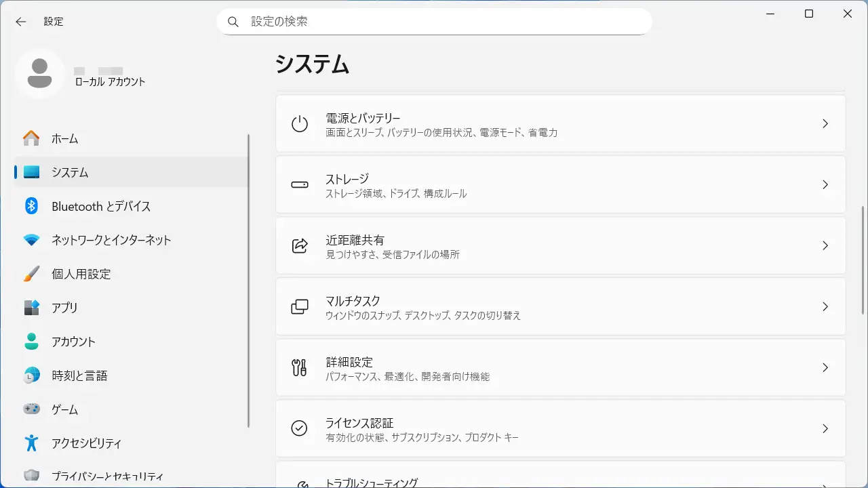The height and width of the screenshot is (488, 868).
Task: Open ライセンス認証 via its right chevron
Action: [825, 428]
